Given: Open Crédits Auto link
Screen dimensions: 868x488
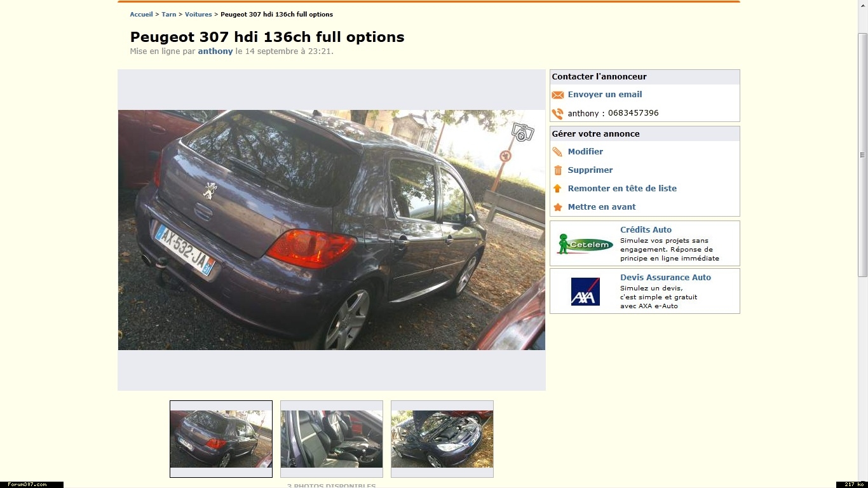Looking at the screenshot, I should [x=646, y=229].
